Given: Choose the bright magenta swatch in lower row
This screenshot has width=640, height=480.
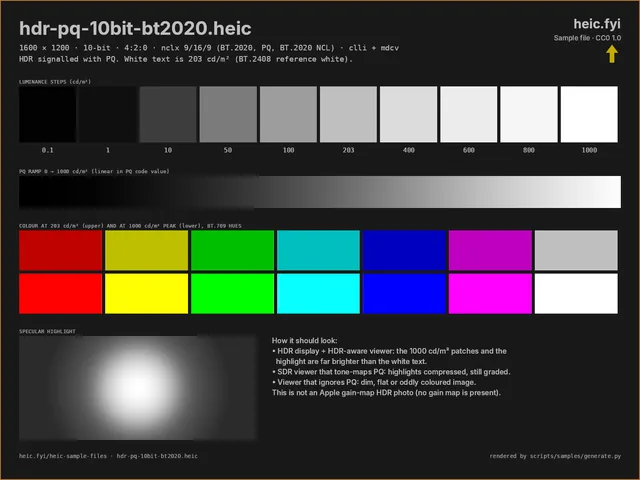Looking at the screenshot, I should (490, 293).
